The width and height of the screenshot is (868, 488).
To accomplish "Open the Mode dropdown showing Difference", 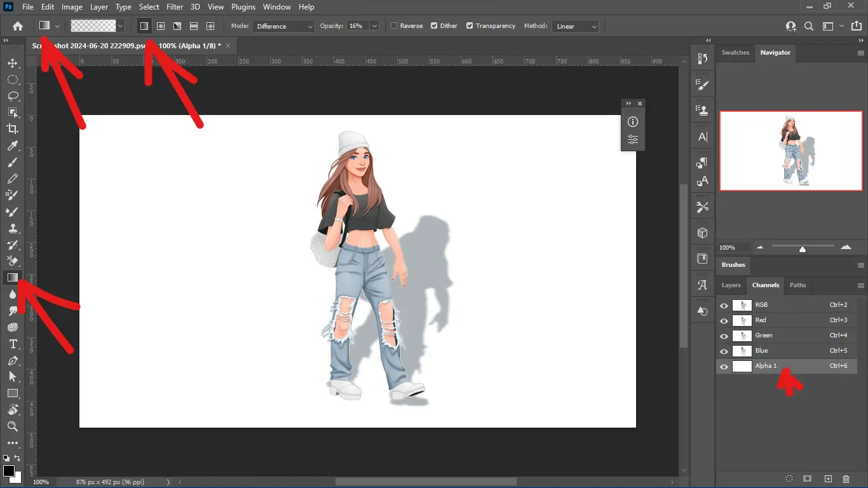I will pyautogui.click(x=283, y=26).
